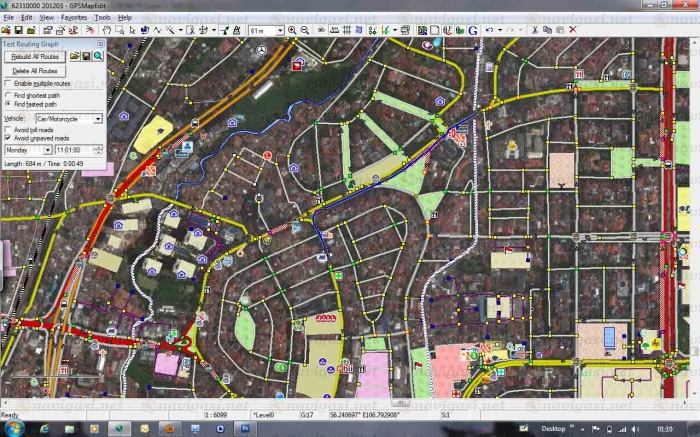Viewport: 700px width, 437px height.
Task: Open the 61 m zoom scale dropdown
Action: pos(280,31)
